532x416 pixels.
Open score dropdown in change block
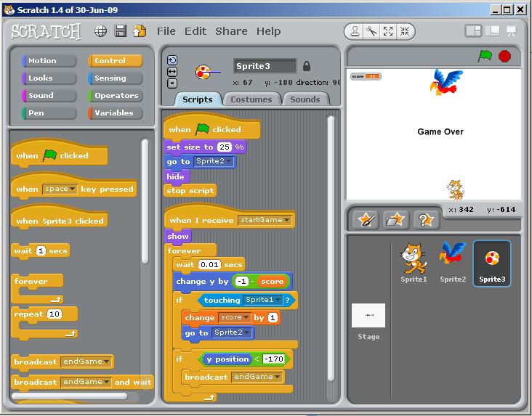point(235,317)
